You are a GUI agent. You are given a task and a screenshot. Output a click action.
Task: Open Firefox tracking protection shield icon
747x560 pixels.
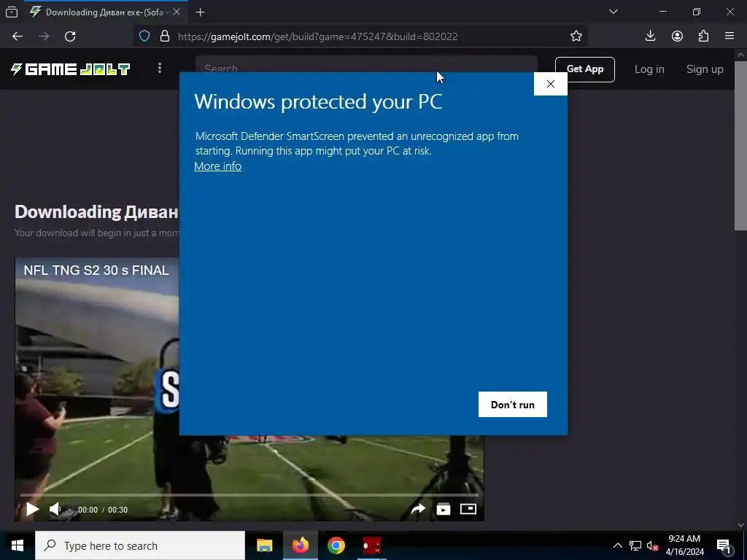(x=144, y=36)
